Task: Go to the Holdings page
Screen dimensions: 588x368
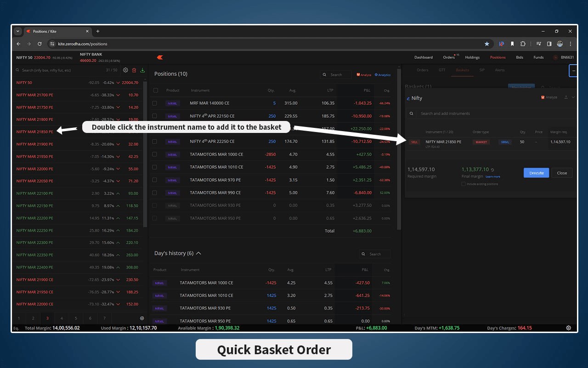Action: coord(472,57)
